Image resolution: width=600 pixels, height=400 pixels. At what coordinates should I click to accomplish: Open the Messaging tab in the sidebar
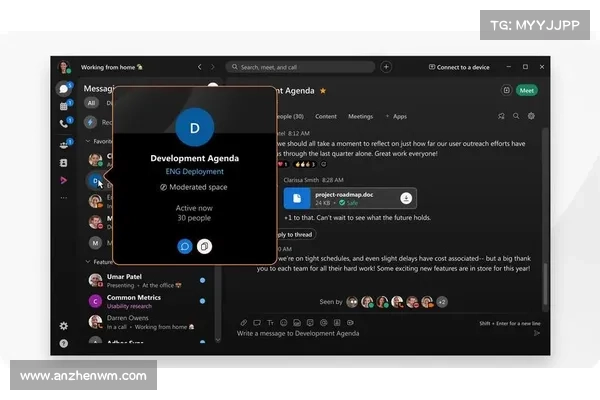[64, 89]
